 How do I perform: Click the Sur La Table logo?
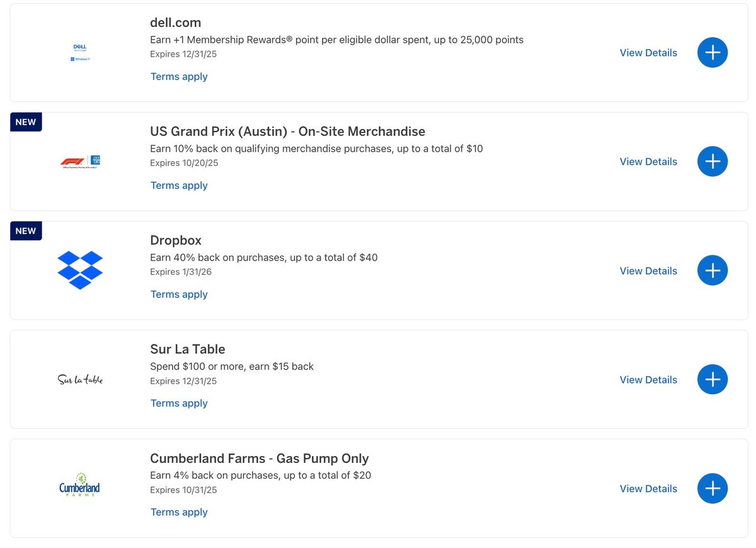pyautogui.click(x=80, y=379)
